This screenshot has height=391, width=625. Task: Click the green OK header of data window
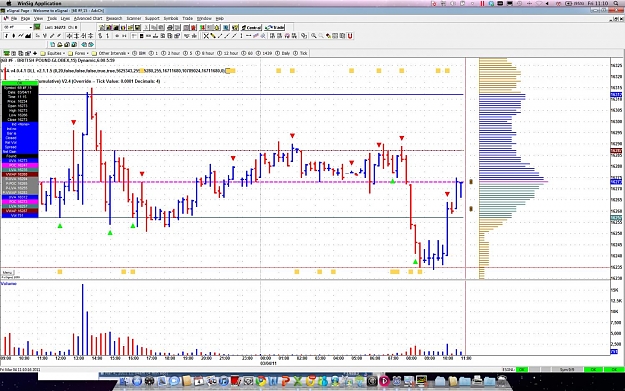click(x=20, y=83)
